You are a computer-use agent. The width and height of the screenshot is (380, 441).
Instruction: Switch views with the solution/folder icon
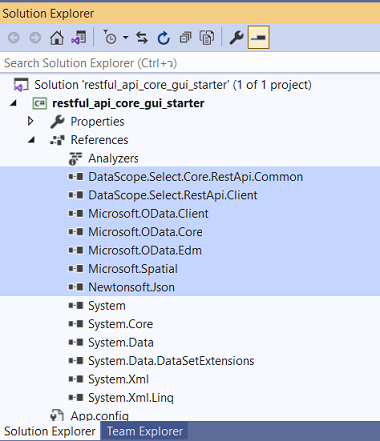pos(79,38)
